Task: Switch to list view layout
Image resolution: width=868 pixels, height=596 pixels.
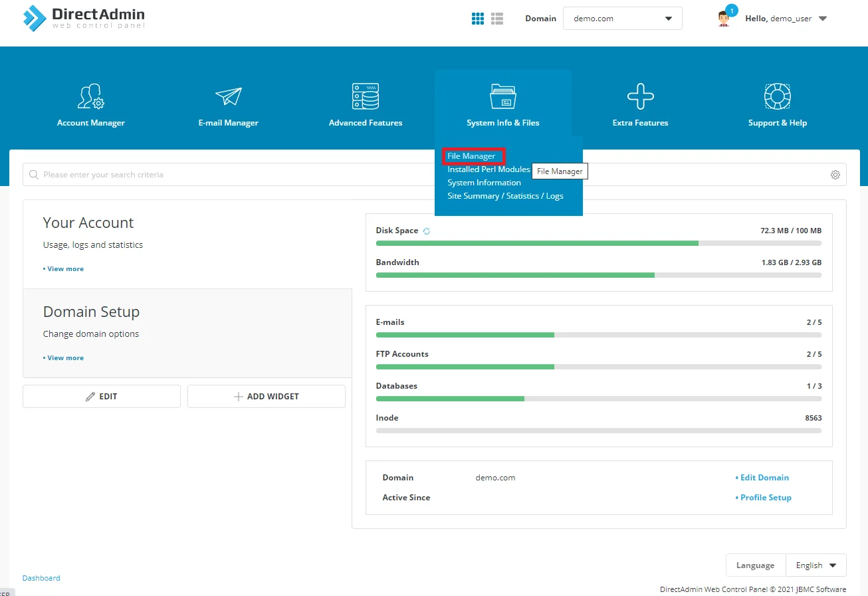Action: coord(497,19)
